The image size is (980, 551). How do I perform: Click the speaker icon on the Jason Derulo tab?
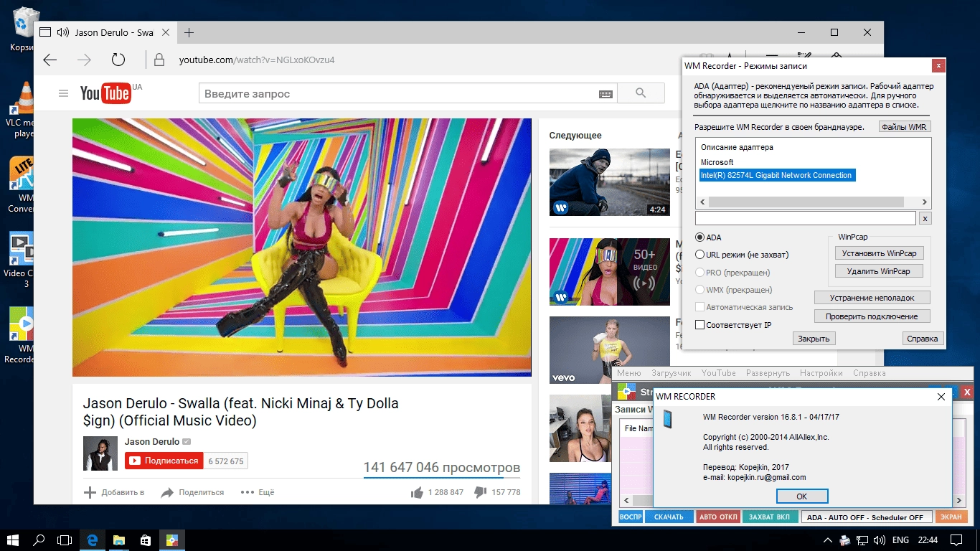62,32
